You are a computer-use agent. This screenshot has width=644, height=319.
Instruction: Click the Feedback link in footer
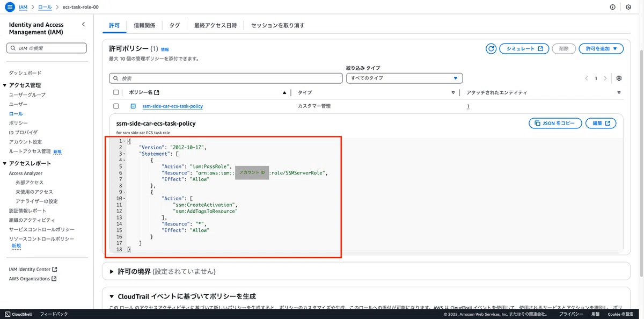click(54, 314)
